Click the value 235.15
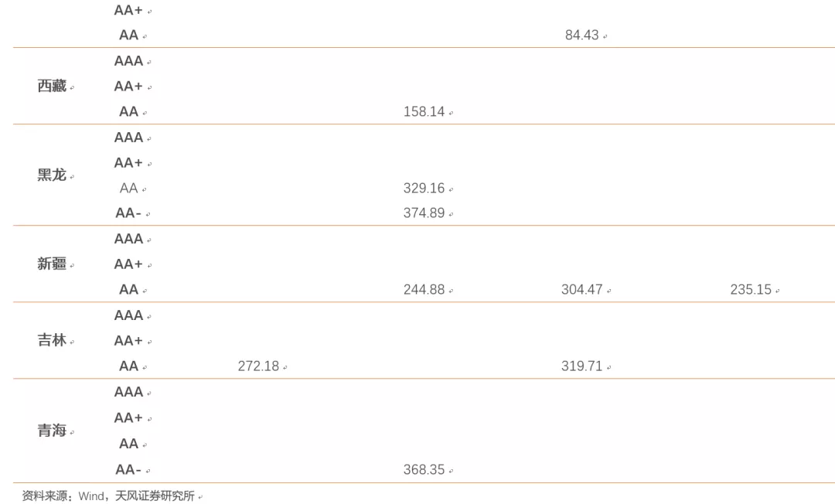 tap(751, 290)
